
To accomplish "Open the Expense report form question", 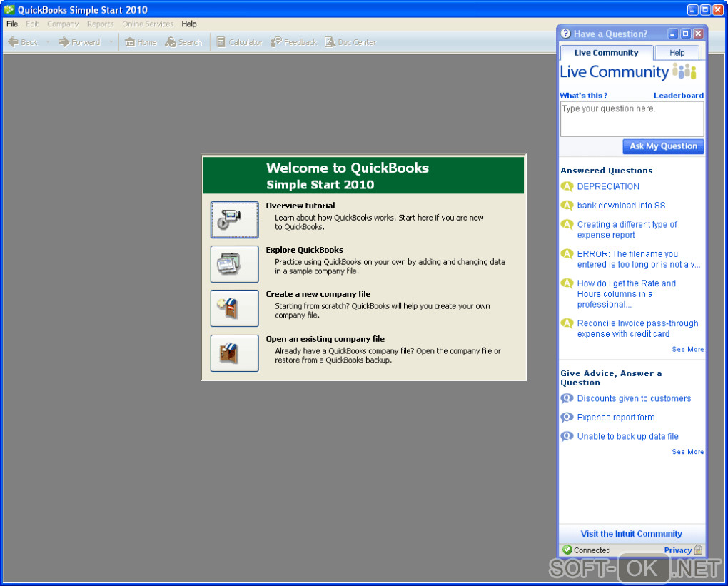I will (x=616, y=418).
